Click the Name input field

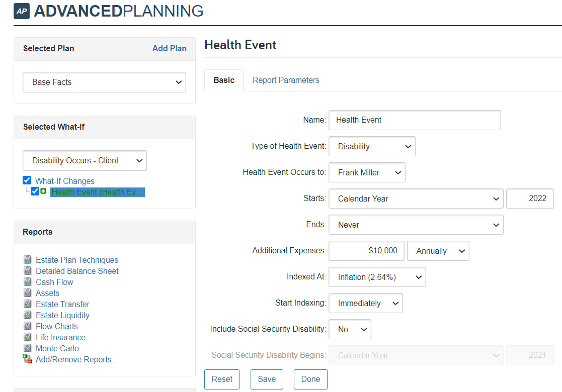(415, 120)
